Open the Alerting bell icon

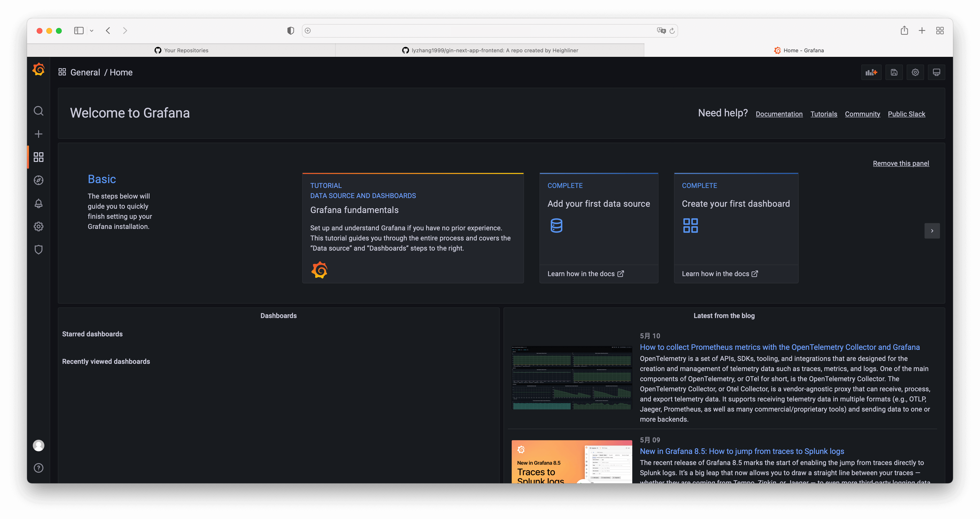click(38, 203)
